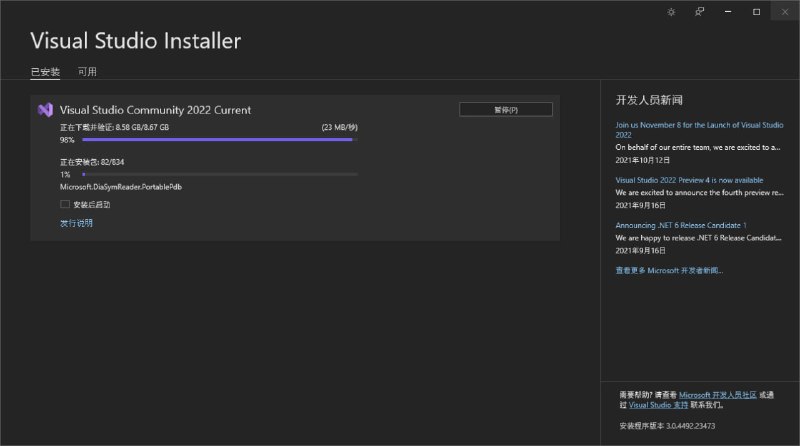Screen dimensions: 800x446
Task: Click the 1% installation progress bar
Action: point(220,175)
